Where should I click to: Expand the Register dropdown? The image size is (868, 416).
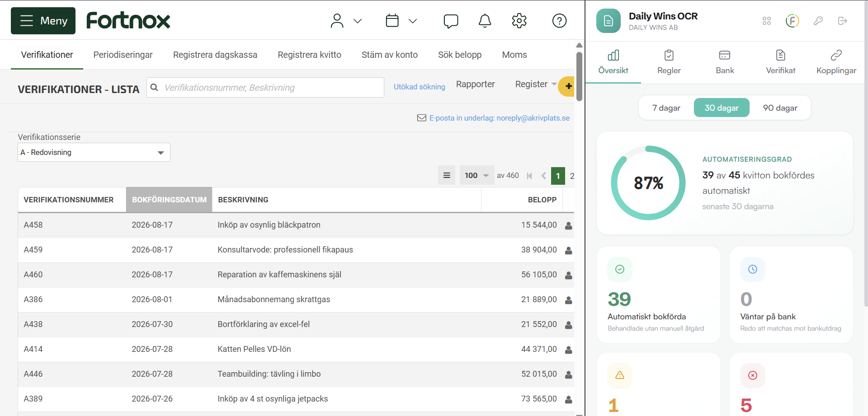(x=536, y=84)
